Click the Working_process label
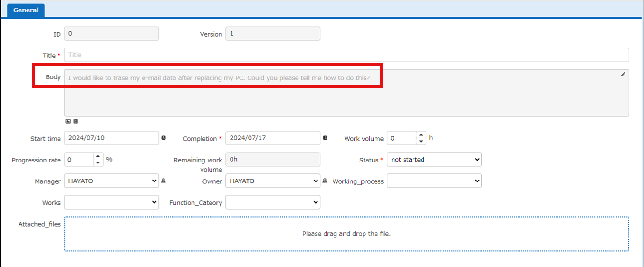The width and height of the screenshot is (644, 267). (358, 181)
